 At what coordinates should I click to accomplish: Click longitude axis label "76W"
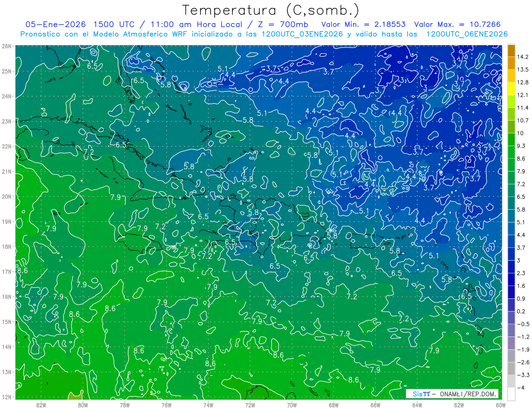(166, 405)
